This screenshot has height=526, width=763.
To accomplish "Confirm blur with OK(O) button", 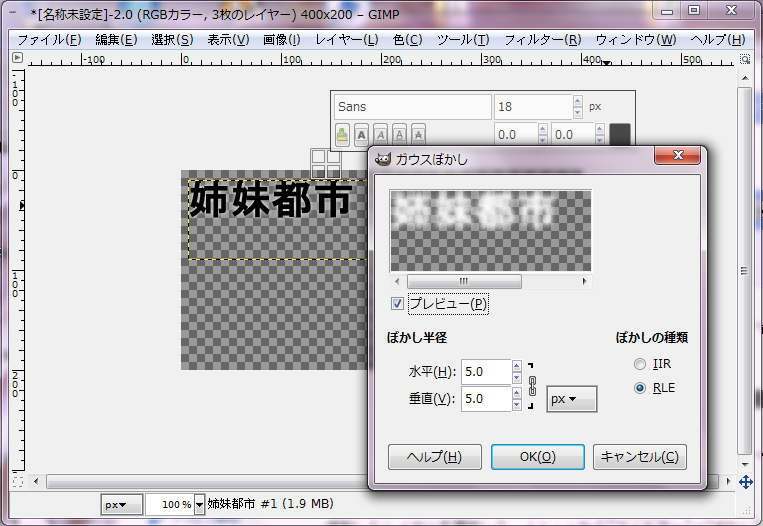I will point(538,457).
